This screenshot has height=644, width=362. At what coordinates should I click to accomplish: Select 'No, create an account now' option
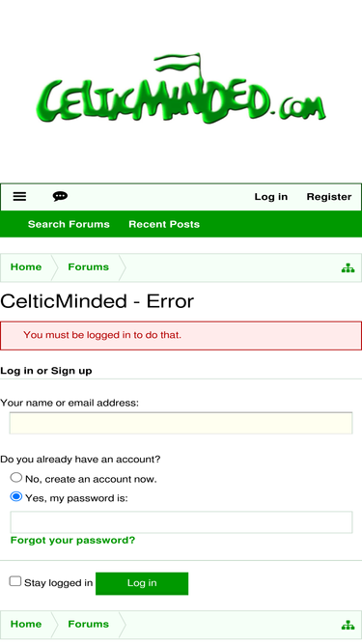(x=16, y=477)
